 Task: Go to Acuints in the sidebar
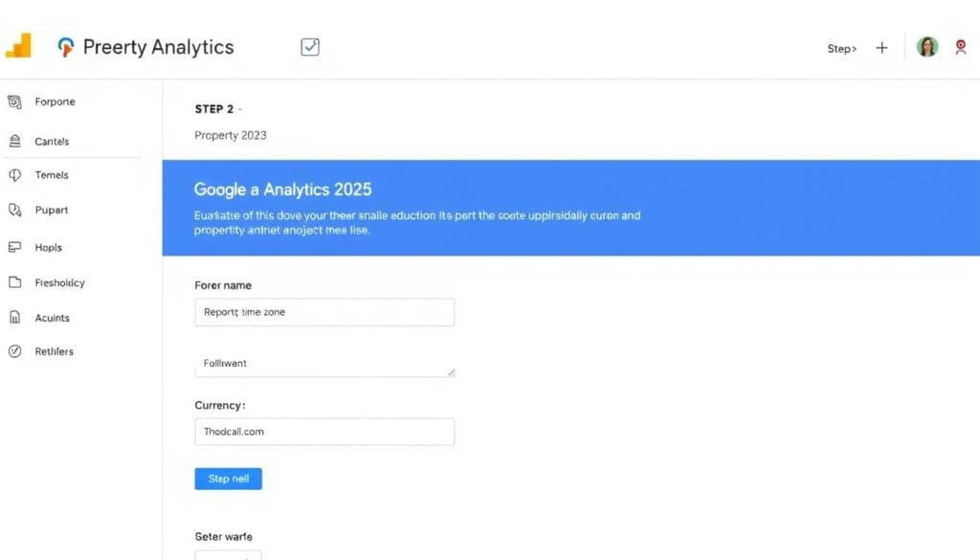pos(52,318)
